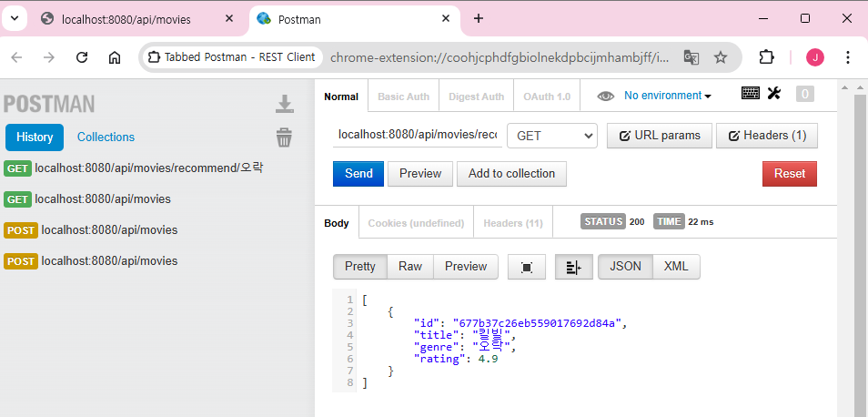Click the browser forward arrow
The image size is (868, 417).
tap(49, 57)
